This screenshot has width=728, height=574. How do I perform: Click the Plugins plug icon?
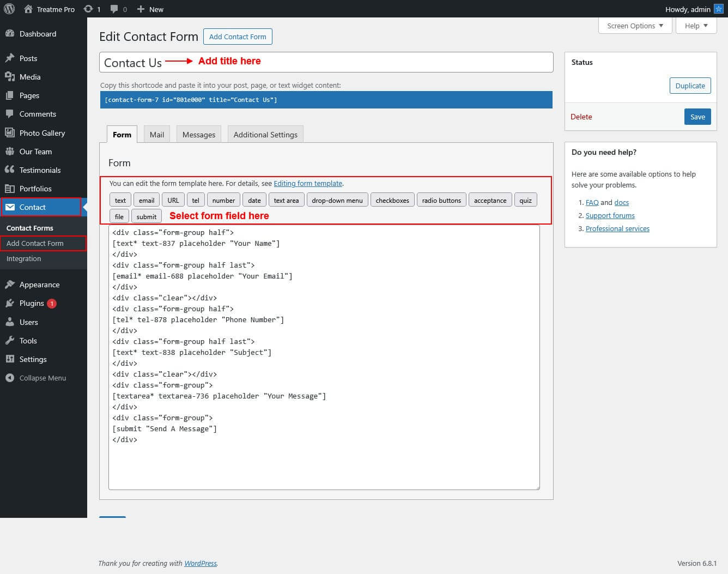pyautogui.click(x=9, y=304)
